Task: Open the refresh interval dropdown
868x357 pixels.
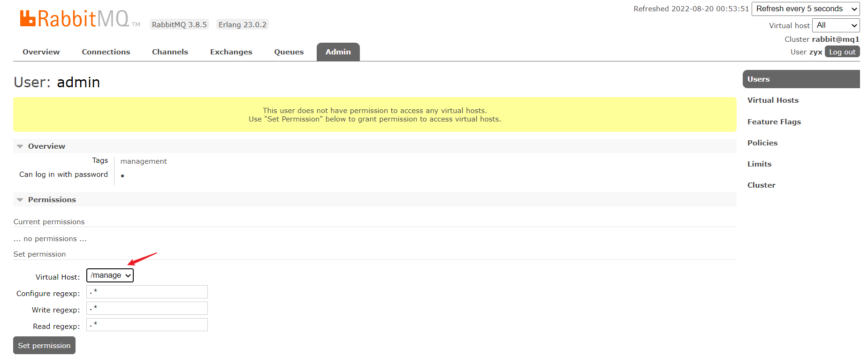Action: click(806, 9)
